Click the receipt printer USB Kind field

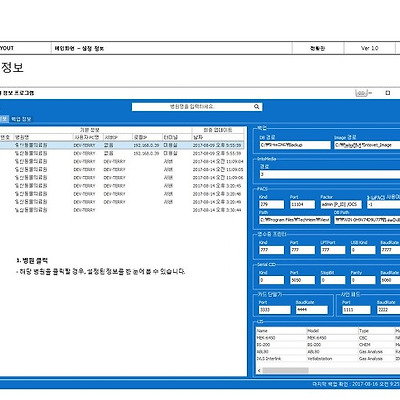point(363,250)
